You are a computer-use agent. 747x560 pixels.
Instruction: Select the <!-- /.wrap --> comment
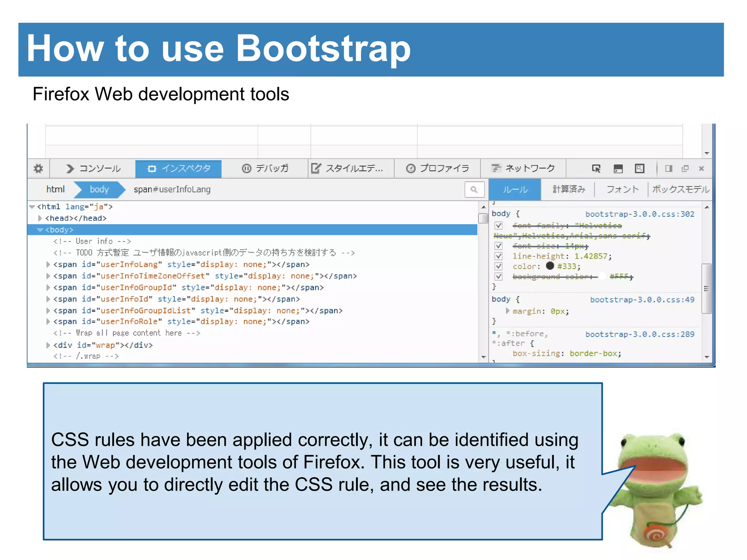point(86,356)
